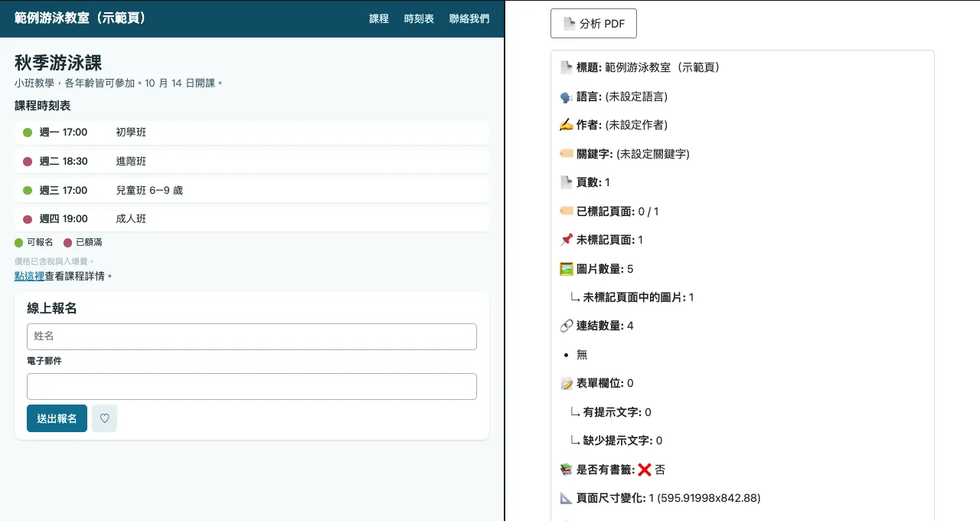This screenshot has width=980, height=521.
Task: Click the green dot for 週一 17:00
Action: point(28,133)
